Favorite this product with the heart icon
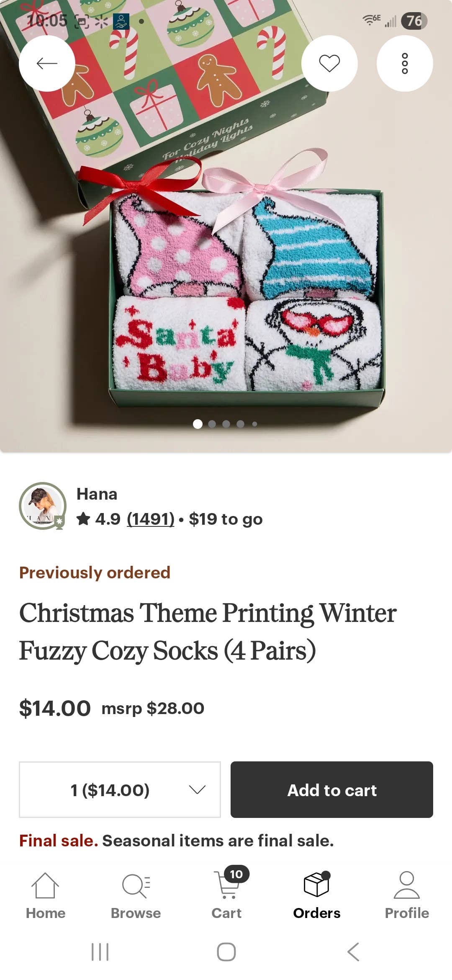This screenshot has width=452, height=980. click(329, 63)
